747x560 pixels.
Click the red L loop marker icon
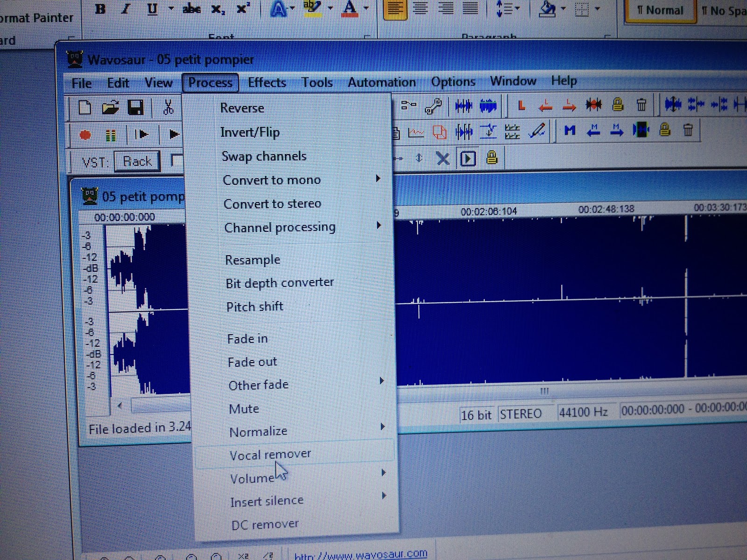click(521, 106)
